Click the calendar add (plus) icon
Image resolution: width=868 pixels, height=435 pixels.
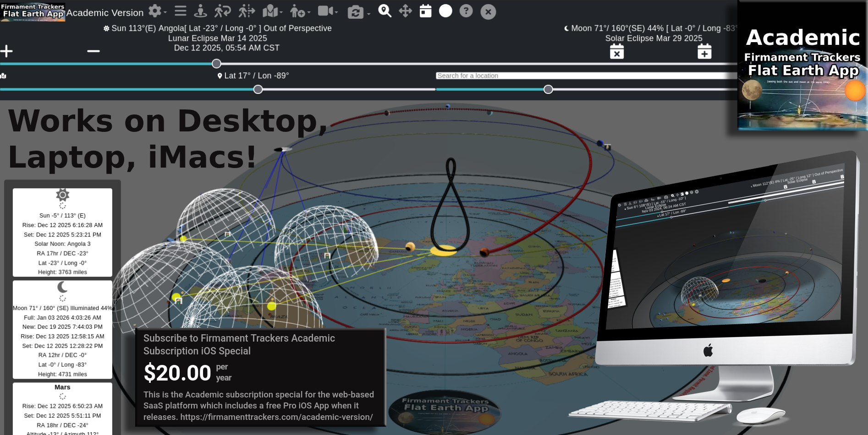point(704,51)
